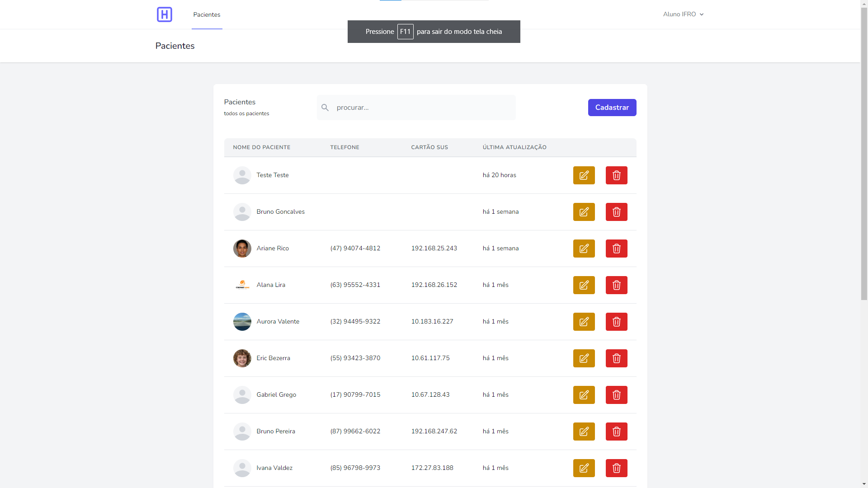Open the Aluno IFRO user dropdown
868x488 pixels.
click(683, 14)
